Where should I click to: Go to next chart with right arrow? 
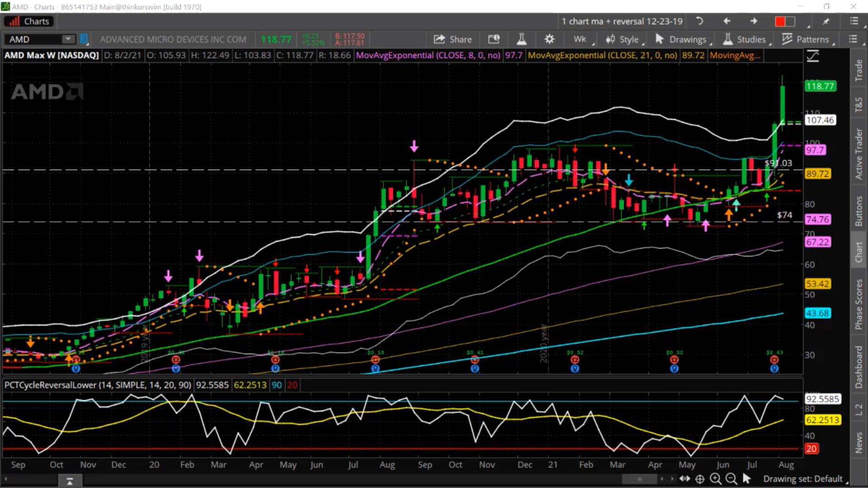[754, 21]
